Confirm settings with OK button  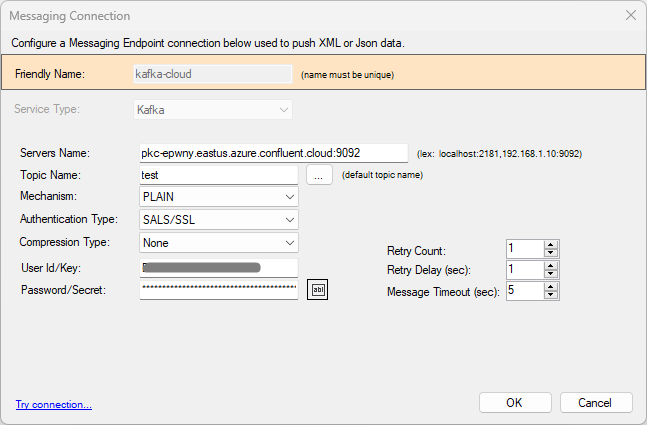[x=515, y=403]
